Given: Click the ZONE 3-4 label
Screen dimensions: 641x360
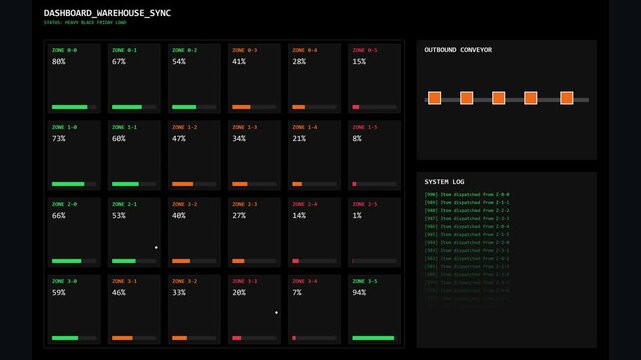Looking at the screenshot, I should point(305,281).
